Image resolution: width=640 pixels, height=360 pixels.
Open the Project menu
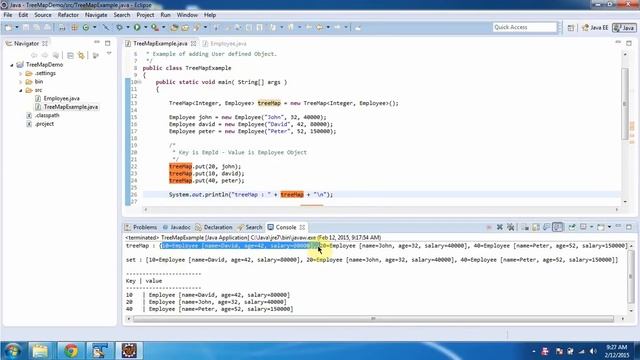pos(145,15)
